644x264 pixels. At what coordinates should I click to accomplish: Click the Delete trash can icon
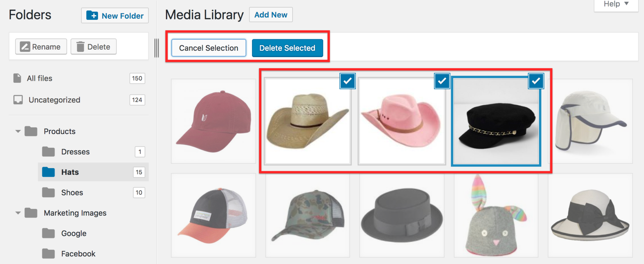80,47
